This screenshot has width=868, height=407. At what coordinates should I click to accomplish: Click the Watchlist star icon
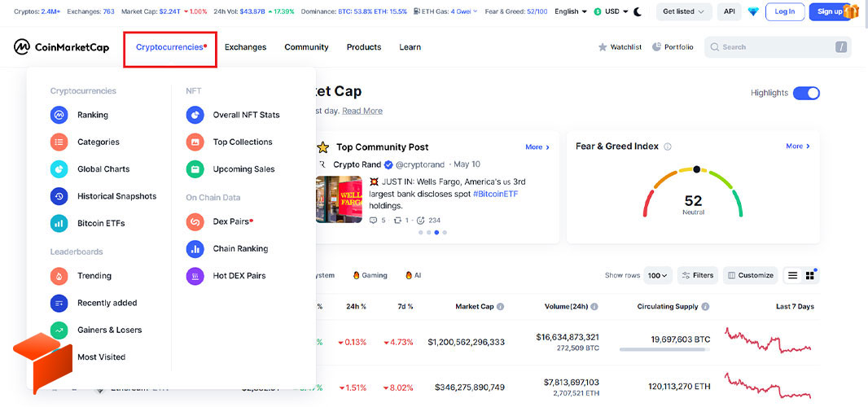(x=603, y=47)
